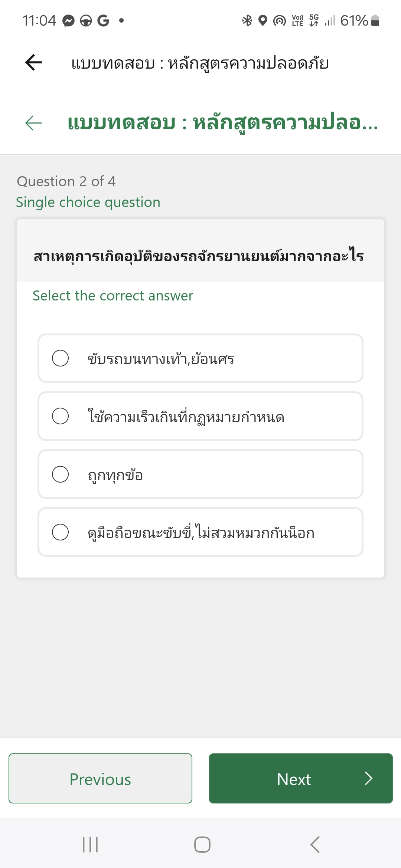Screen dimensions: 401x868
Task: Tap the green back arrow beside quiz title
Action: (33, 123)
